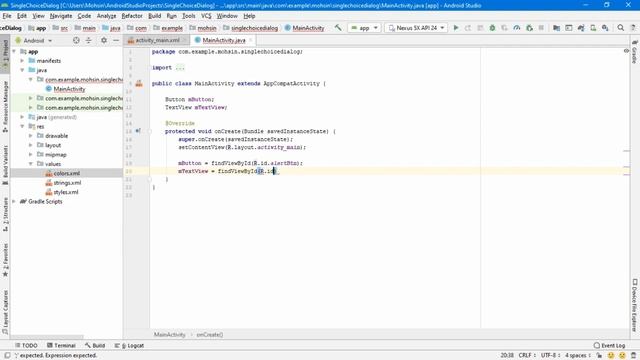
Task: Click the Make Project hammer icon
Action: [x=338, y=28]
